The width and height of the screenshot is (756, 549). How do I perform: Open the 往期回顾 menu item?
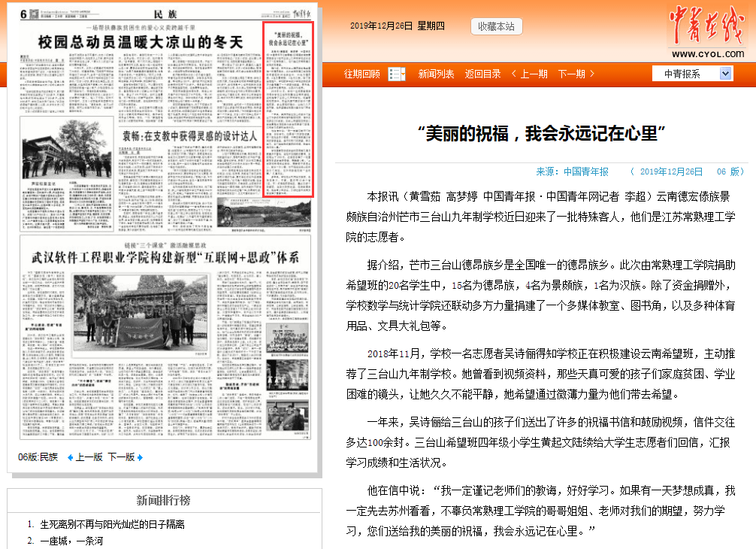click(361, 74)
